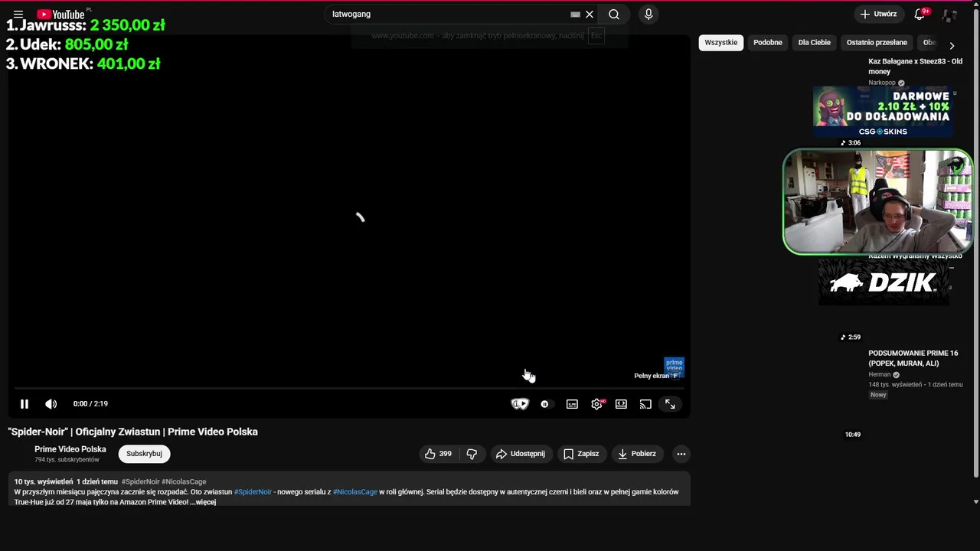Select the Dla Ciebie filter chip
This screenshot has height=551, width=980.
(815, 43)
